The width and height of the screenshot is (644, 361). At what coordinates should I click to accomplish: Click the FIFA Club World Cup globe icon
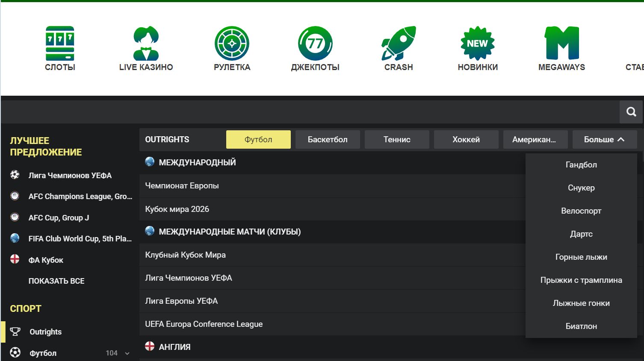(15, 238)
